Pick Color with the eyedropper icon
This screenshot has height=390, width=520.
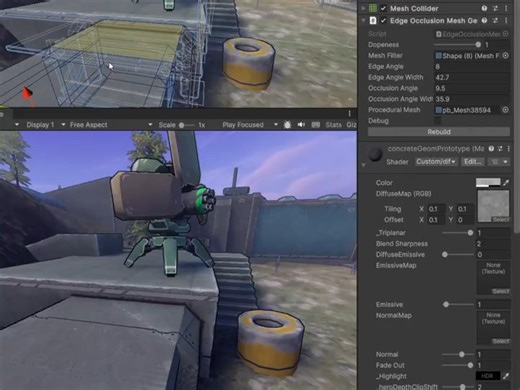[x=506, y=182]
